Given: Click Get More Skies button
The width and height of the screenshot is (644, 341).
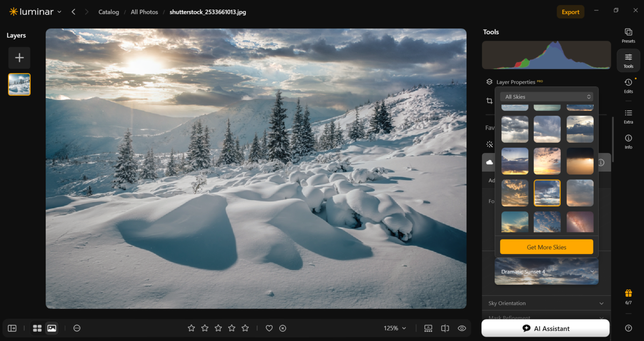Looking at the screenshot, I should coord(546,247).
